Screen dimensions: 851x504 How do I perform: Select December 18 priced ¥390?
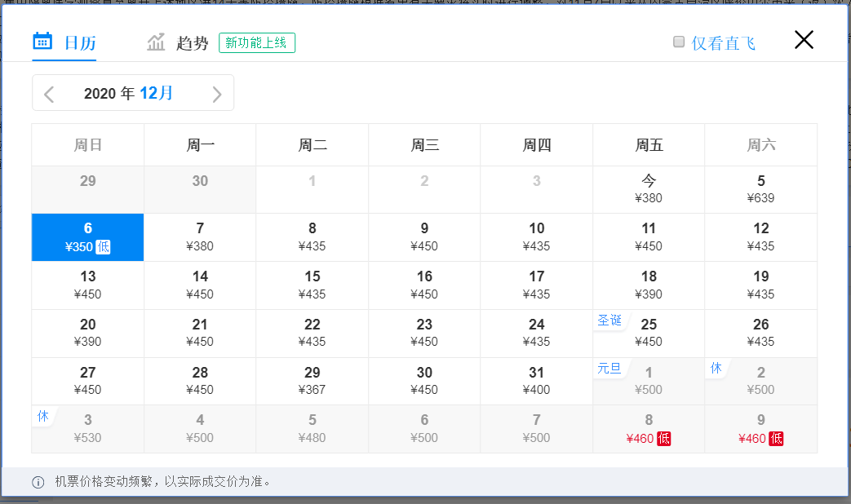[649, 285]
